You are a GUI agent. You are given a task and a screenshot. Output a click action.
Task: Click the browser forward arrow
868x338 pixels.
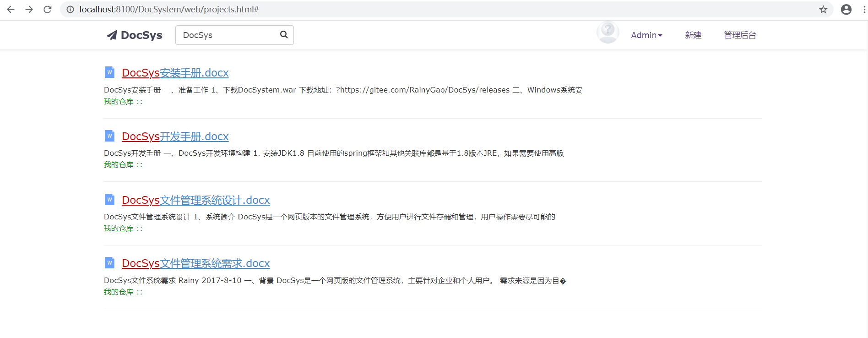[x=29, y=9]
